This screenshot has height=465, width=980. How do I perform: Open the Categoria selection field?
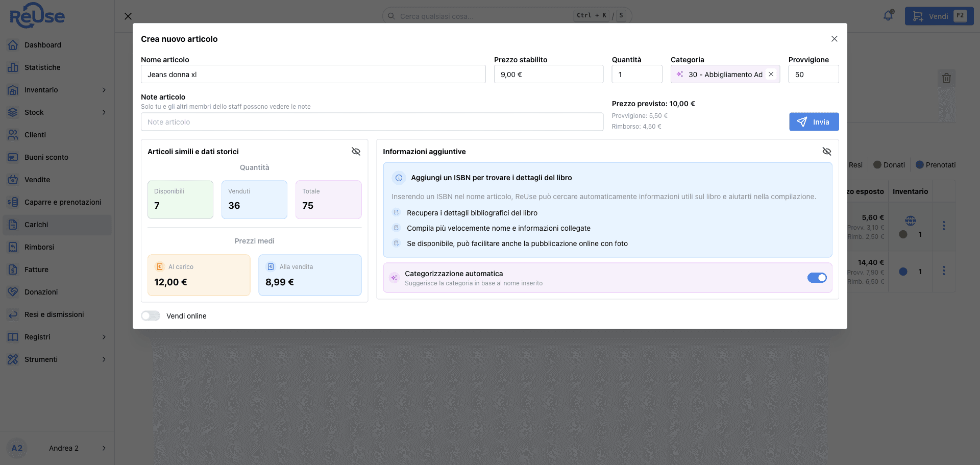tap(725, 74)
